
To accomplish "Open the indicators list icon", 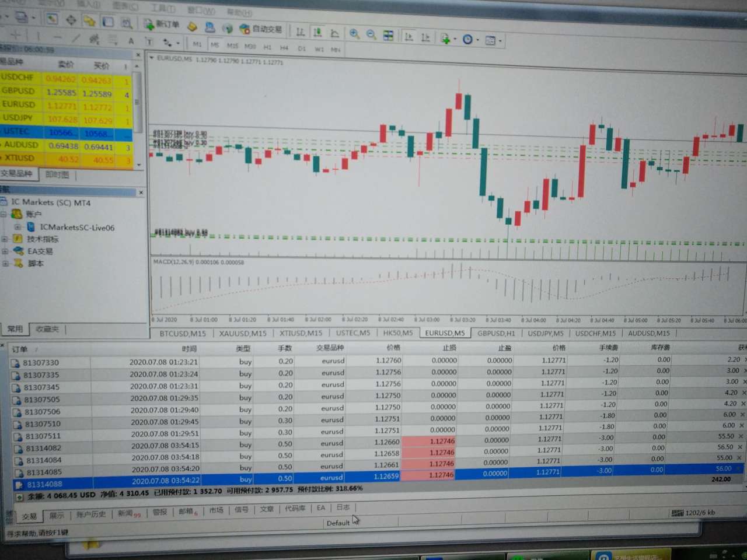I will point(445,38).
